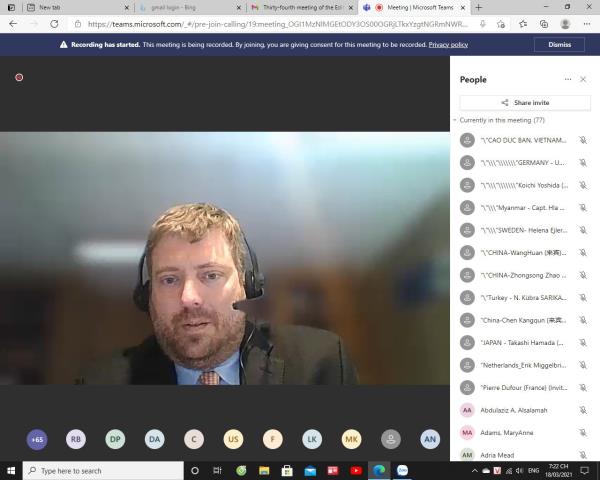
Task: Switch to the Thirty-fourth meeting Gmail tab
Action: point(295,7)
